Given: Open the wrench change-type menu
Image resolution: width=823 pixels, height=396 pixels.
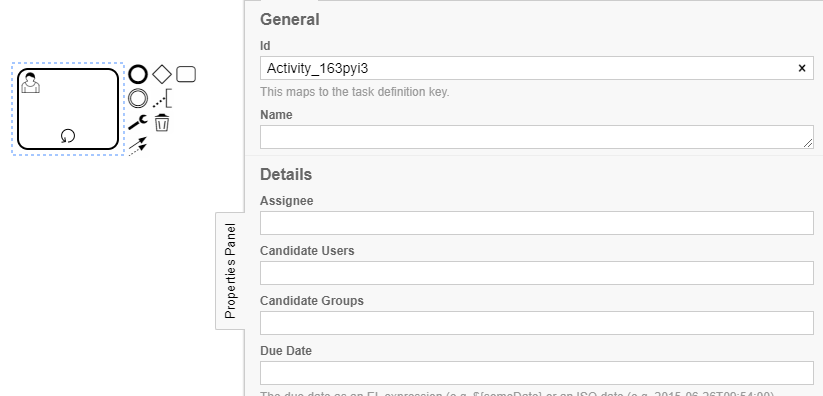Looking at the screenshot, I should [x=138, y=123].
